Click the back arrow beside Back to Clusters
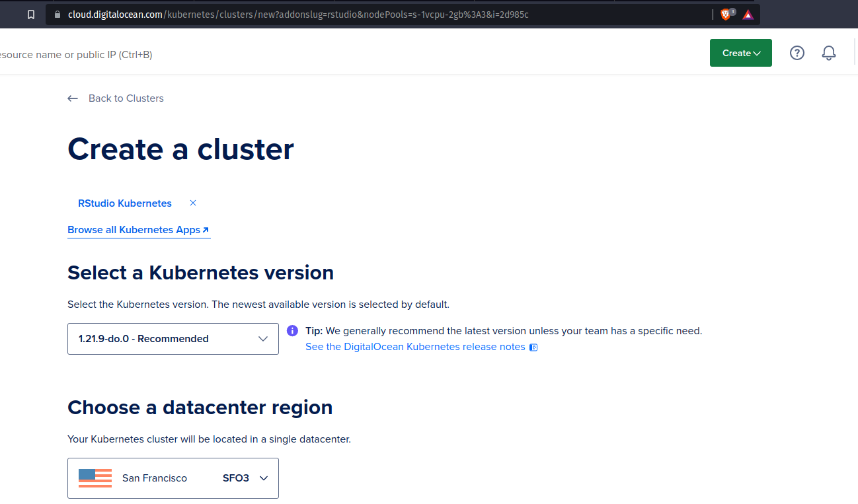Image resolution: width=858 pixels, height=504 pixels. (x=73, y=98)
